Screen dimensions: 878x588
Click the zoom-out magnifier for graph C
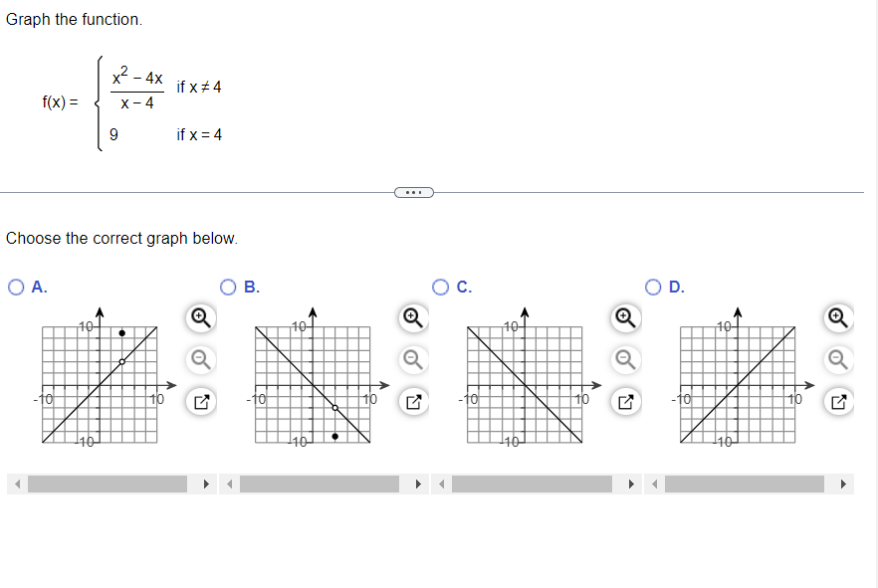625,358
